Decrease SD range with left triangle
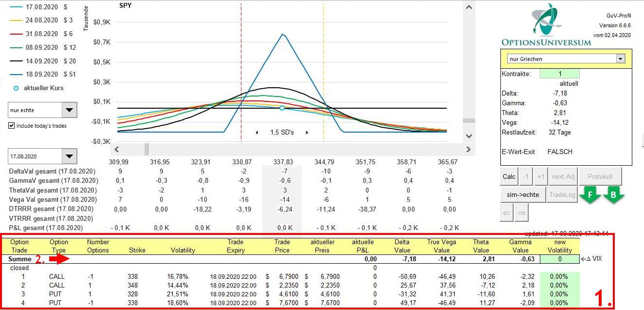The image size is (644, 310). coord(257,133)
